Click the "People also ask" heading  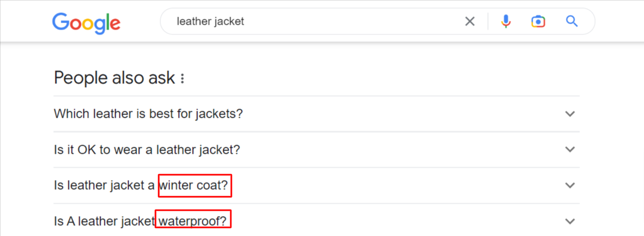click(115, 78)
